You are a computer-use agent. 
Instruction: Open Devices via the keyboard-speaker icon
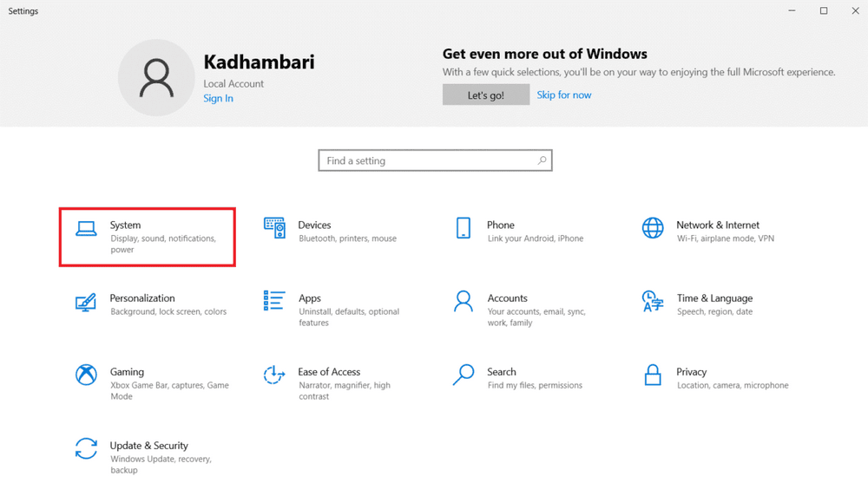274,228
